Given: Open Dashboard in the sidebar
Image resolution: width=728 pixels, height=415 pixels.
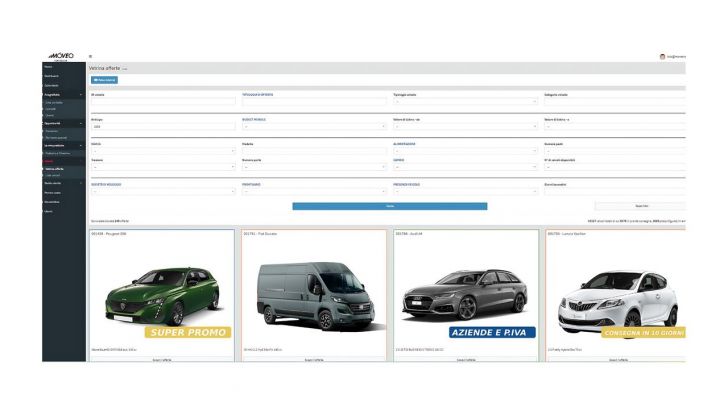Looking at the screenshot, I should coord(52,76).
